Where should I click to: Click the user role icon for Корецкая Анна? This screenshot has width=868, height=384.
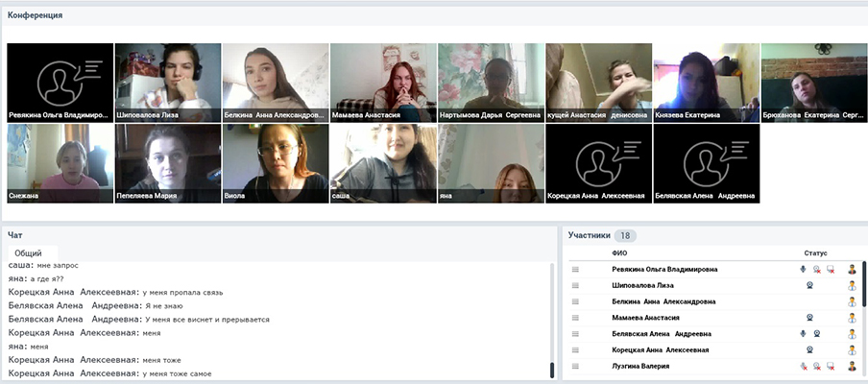[x=851, y=350]
